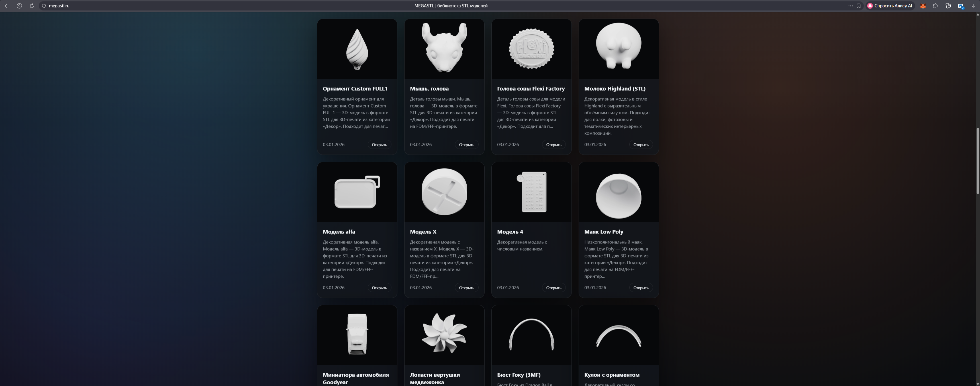Open Мышь, голова via Открыть button
Screen dimensions: 980x386
466,145
